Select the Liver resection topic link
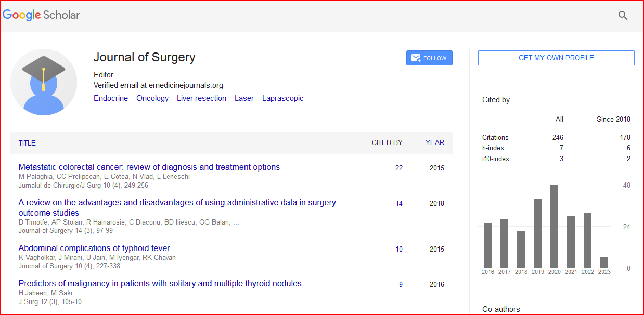Viewport: 644px width, 315px height. click(201, 98)
